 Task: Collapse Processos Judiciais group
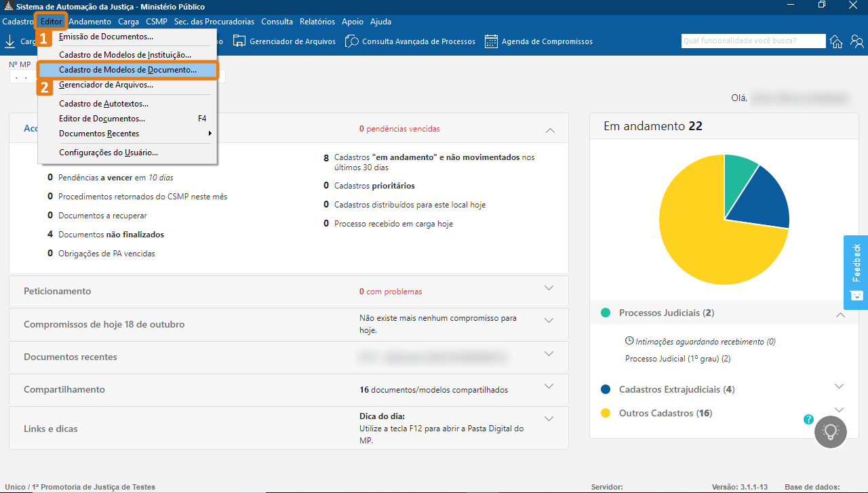coord(840,315)
